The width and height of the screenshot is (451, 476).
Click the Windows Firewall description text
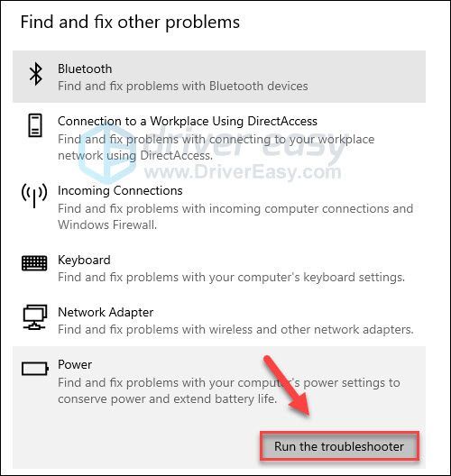(235, 216)
